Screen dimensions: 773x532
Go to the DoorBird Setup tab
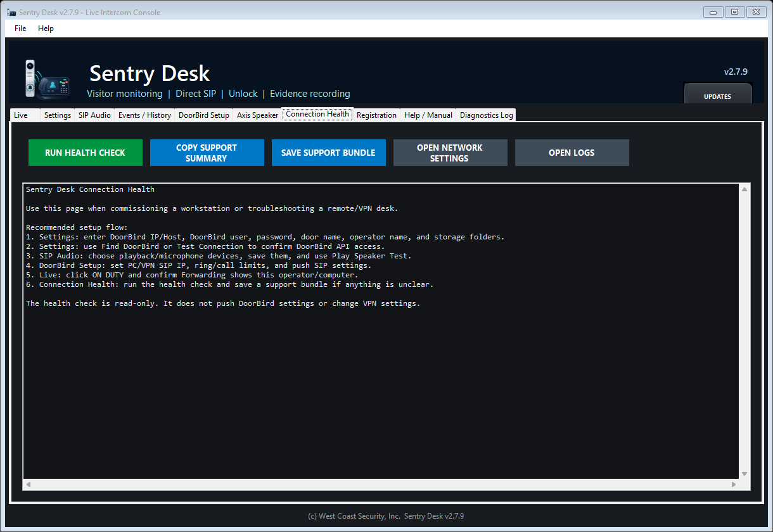click(x=204, y=115)
